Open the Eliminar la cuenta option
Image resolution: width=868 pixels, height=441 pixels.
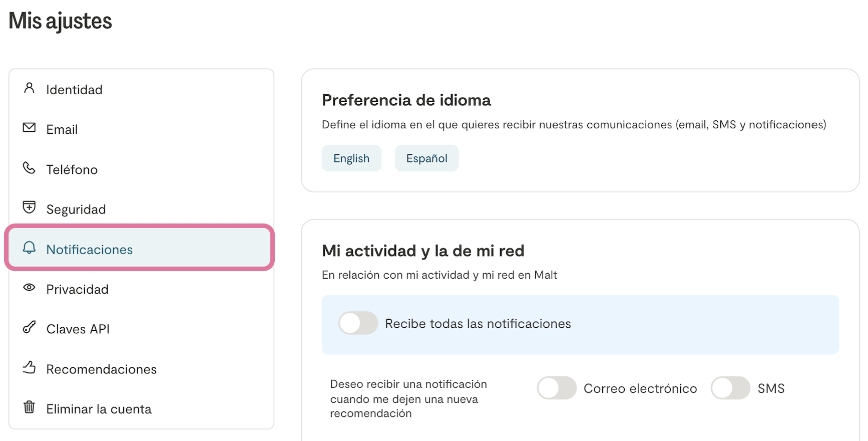[x=99, y=409]
